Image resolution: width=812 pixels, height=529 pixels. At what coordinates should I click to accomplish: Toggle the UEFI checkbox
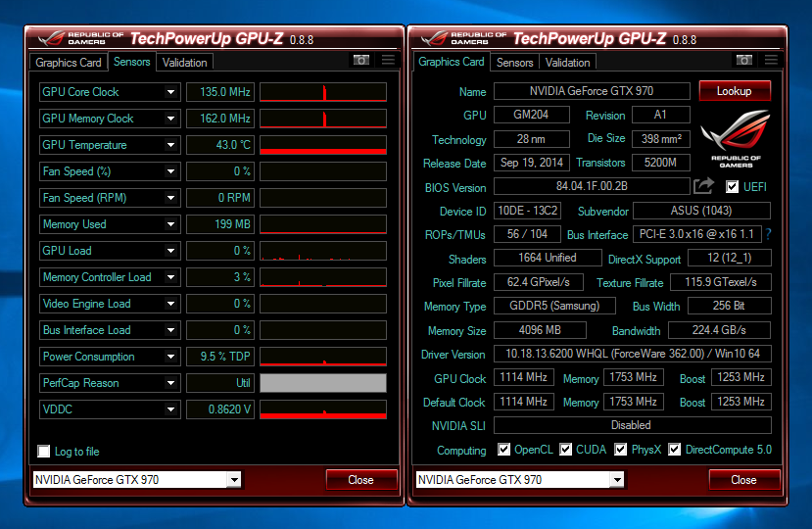(732, 186)
